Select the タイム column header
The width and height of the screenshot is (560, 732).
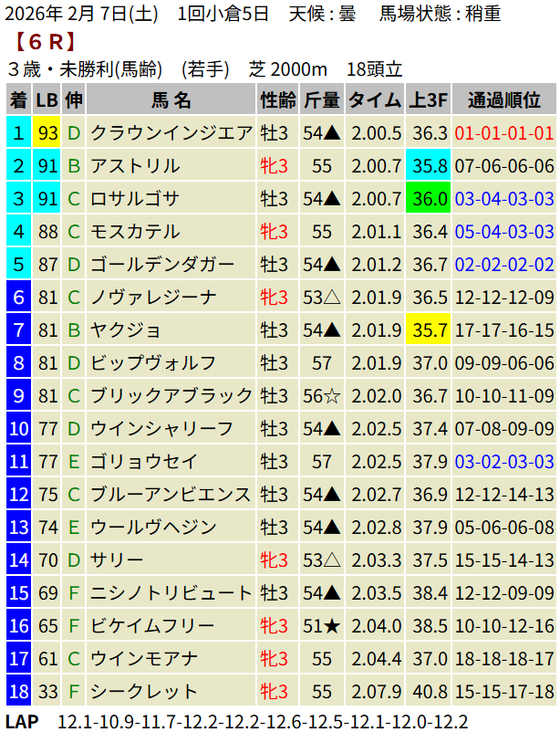point(375,100)
